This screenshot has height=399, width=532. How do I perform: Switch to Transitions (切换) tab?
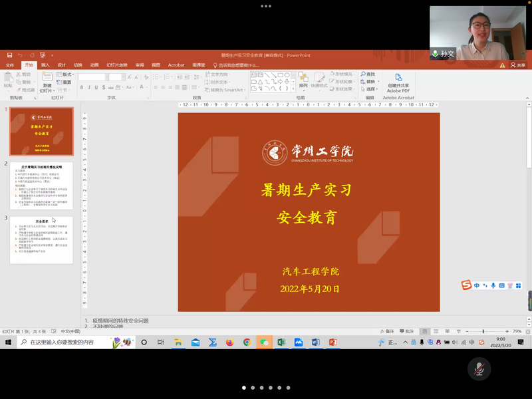tap(78, 65)
